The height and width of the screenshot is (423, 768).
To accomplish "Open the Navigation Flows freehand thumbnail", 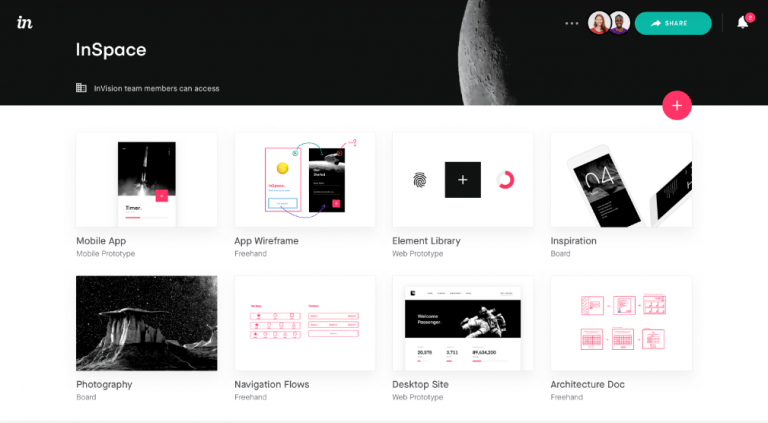I will (305, 323).
